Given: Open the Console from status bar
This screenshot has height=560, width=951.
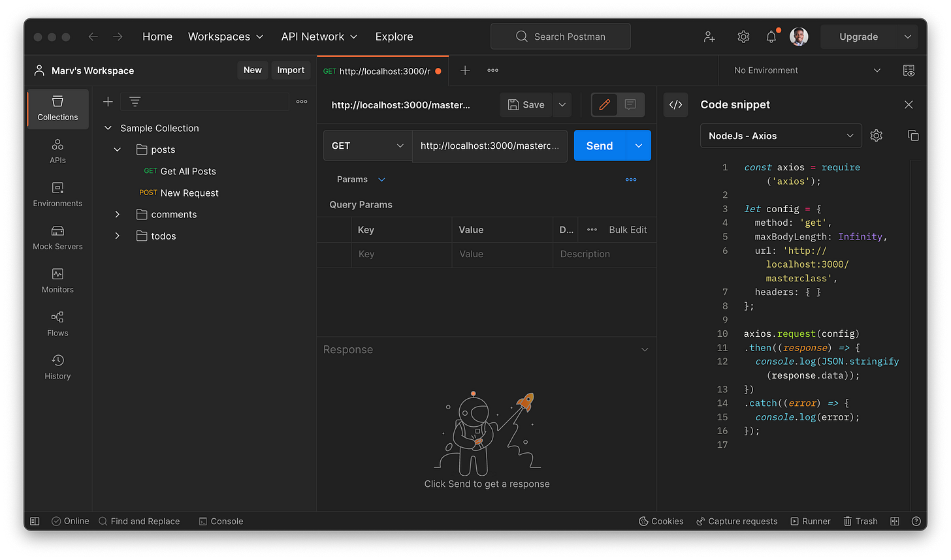Looking at the screenshot, I should (221, 521).
